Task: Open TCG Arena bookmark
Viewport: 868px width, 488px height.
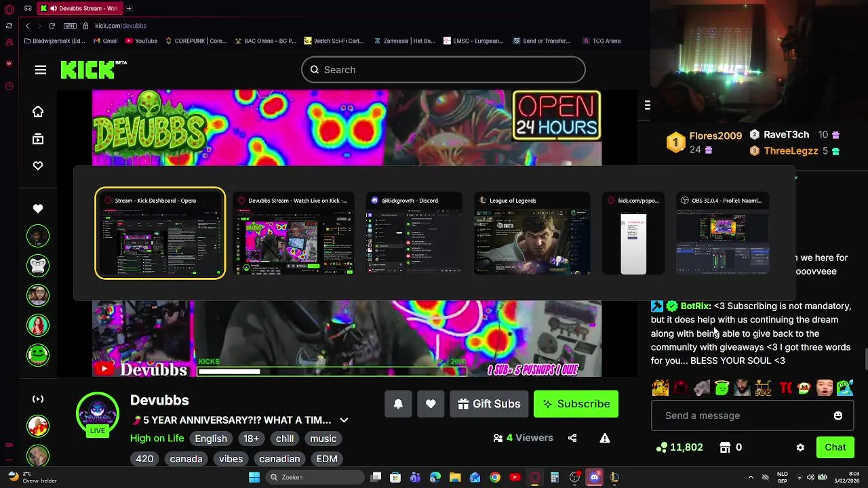Action: tap(601, 41)
